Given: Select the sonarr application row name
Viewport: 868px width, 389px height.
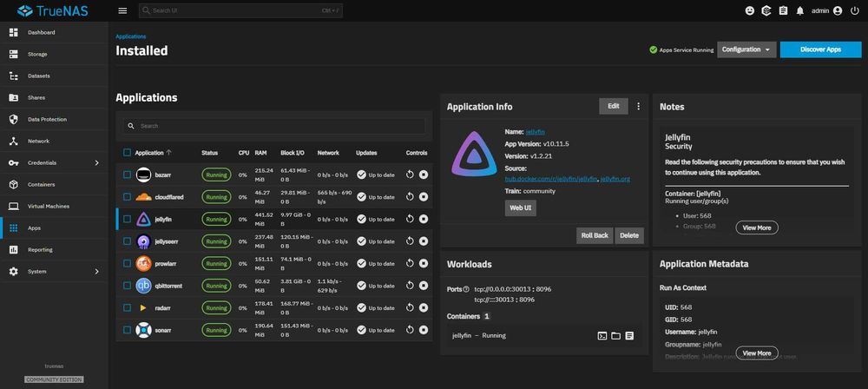Looking at the screenshot, I should [163, 330].
